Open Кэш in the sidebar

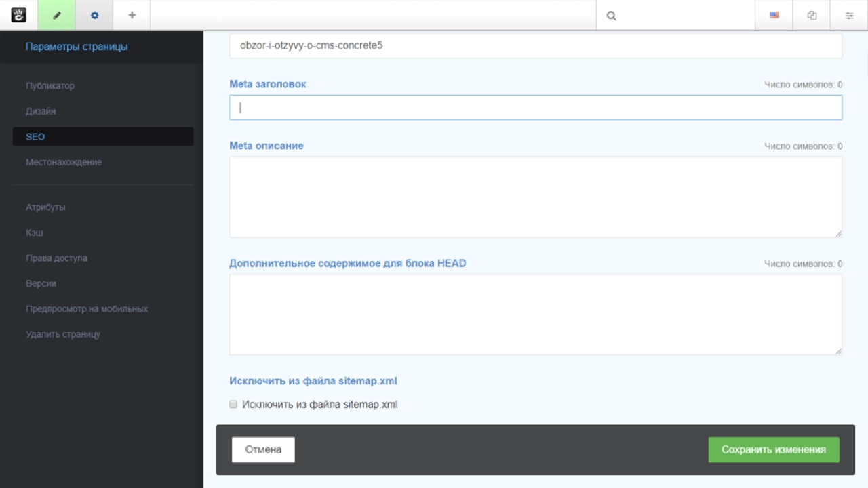[35, 232]
